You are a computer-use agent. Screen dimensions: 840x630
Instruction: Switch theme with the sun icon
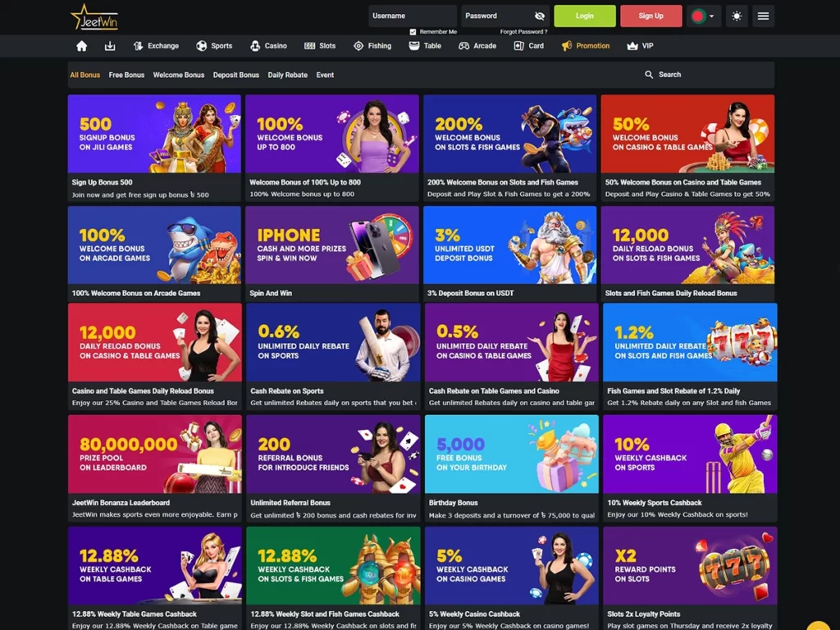pos(737,16)
